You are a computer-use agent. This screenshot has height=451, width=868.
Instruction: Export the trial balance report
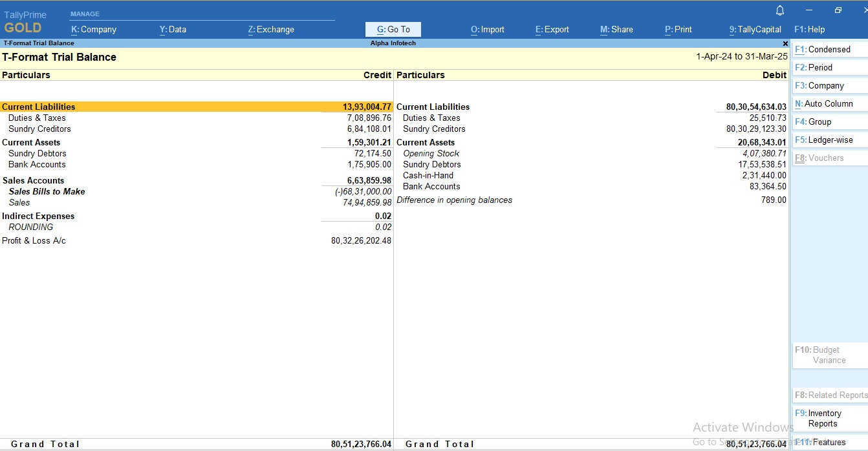(x=551, y=29)
